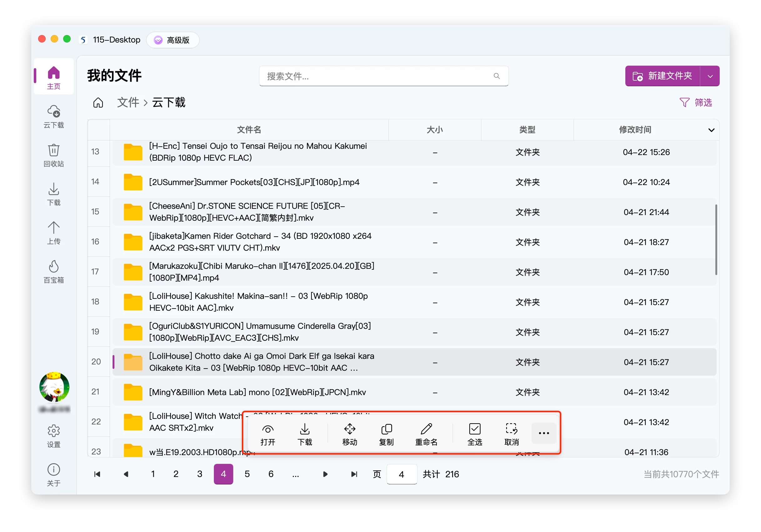
Task: Click the home breadcrumb icon
Action: pyautogui.click(x=98, y=103)
